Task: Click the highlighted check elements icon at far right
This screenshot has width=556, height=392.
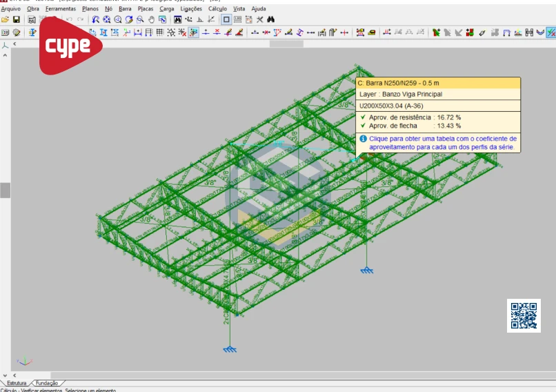Action: (x=550, y=32)
